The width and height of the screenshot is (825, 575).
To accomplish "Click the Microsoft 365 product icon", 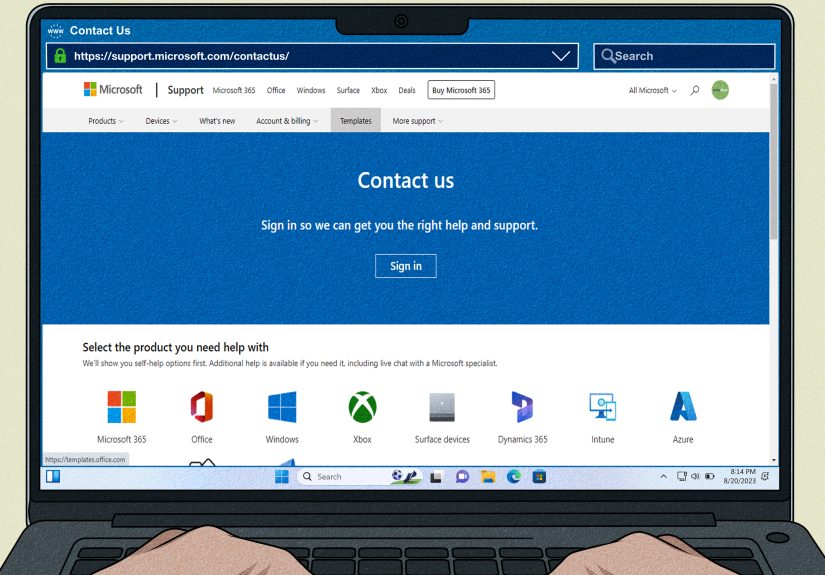I will [121, 407].
